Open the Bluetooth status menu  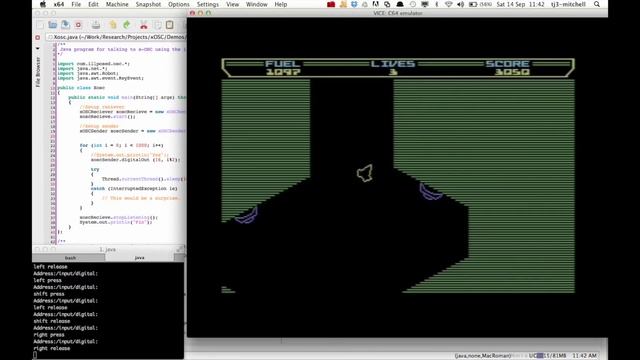[437, 4]
